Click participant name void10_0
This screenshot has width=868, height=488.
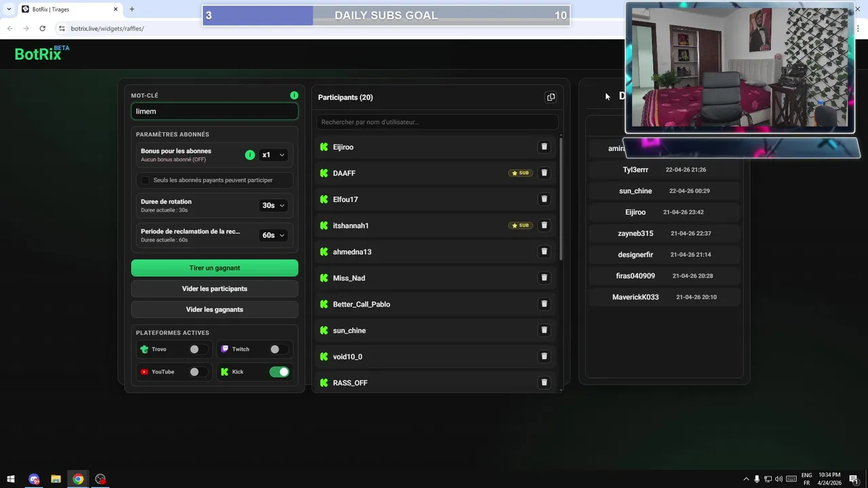(x=347, y=357)
